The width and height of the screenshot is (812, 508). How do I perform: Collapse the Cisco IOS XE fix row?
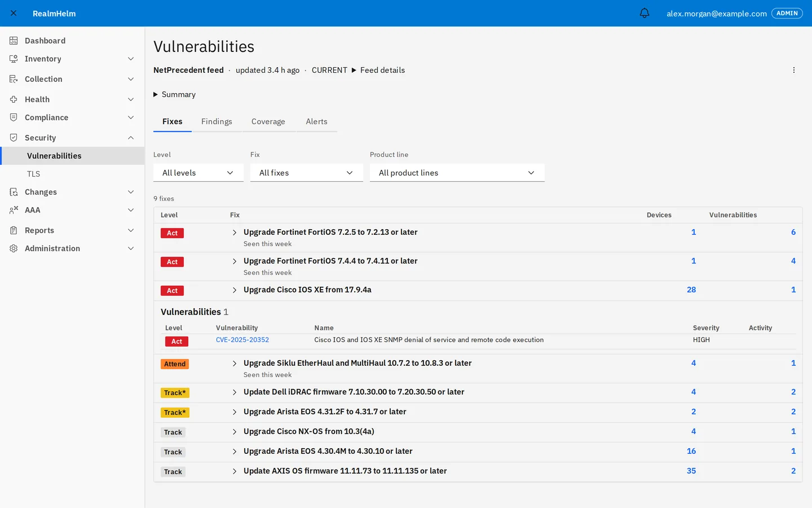pos(235,290)
